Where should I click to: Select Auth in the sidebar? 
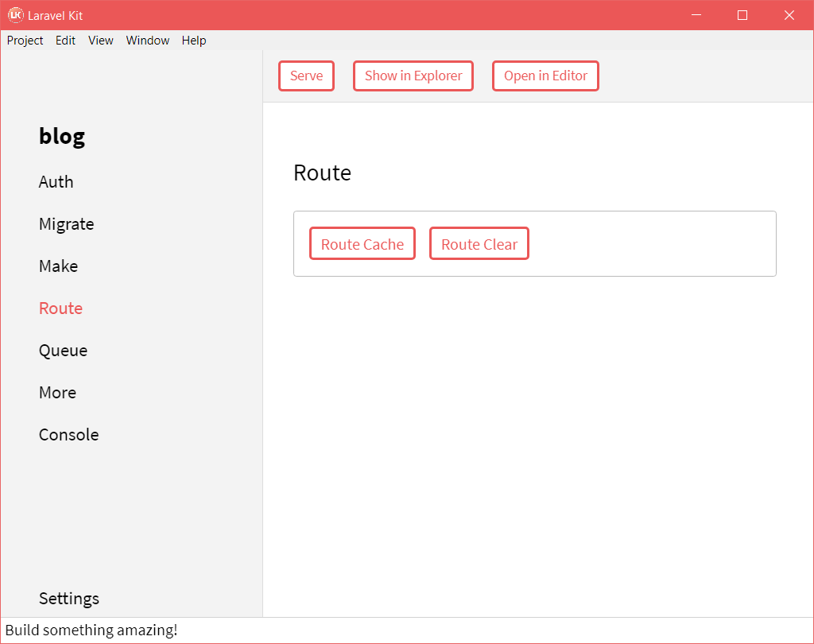click(56, 181)
